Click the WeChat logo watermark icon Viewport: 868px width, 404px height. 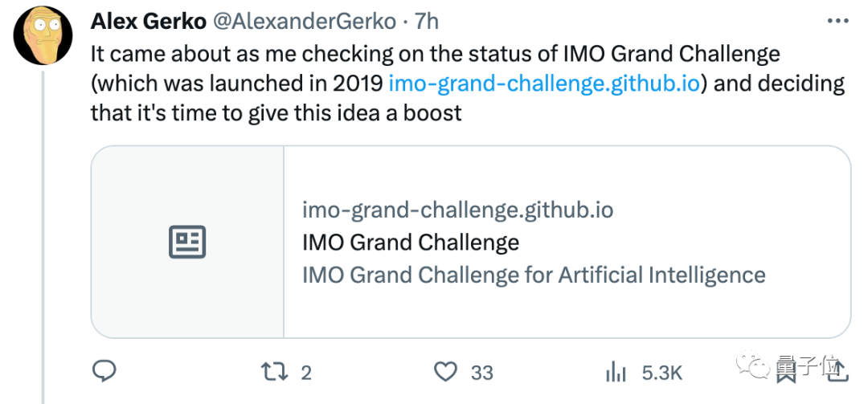pos(753,364)
